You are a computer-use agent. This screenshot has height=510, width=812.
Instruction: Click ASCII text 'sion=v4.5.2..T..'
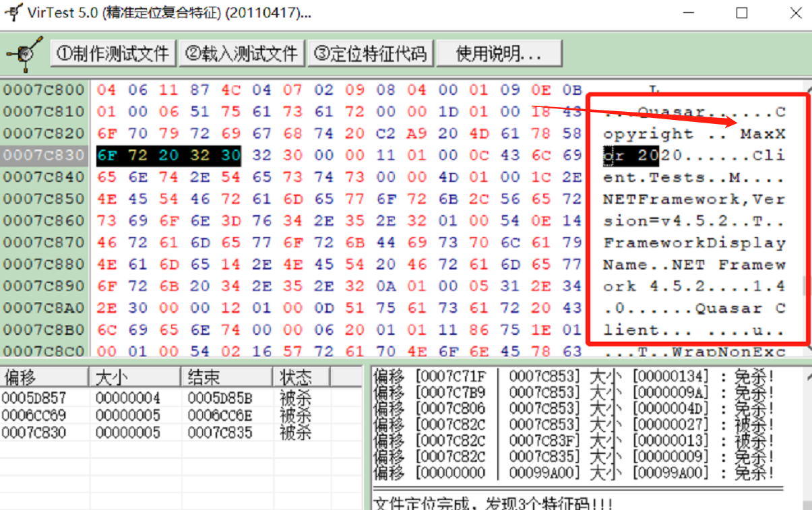[694, 221]
